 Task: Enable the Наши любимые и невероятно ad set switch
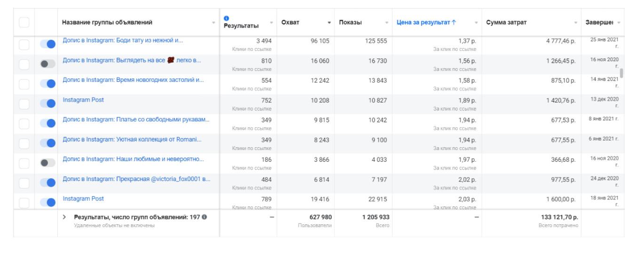coord(48,163)
